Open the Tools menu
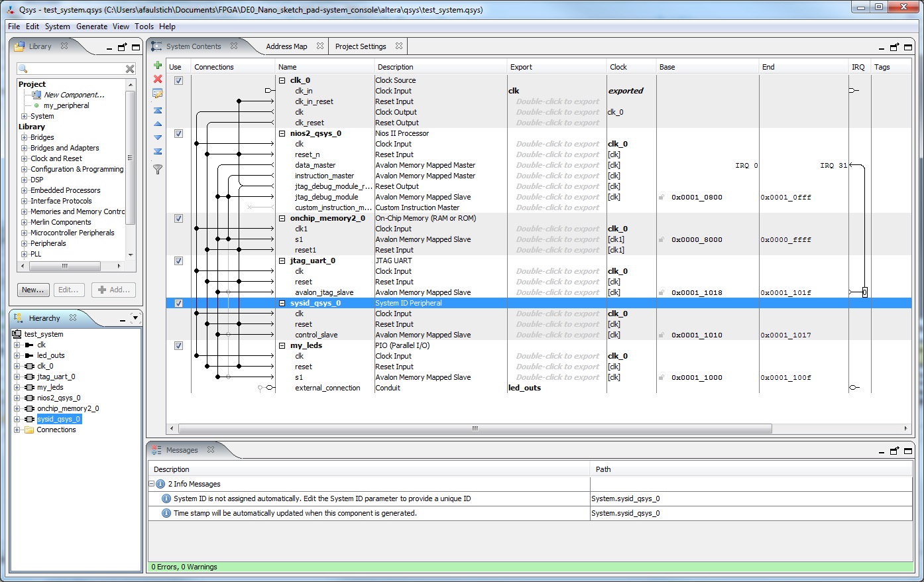This screenshot has width=924, height=582. click(144, 27)
